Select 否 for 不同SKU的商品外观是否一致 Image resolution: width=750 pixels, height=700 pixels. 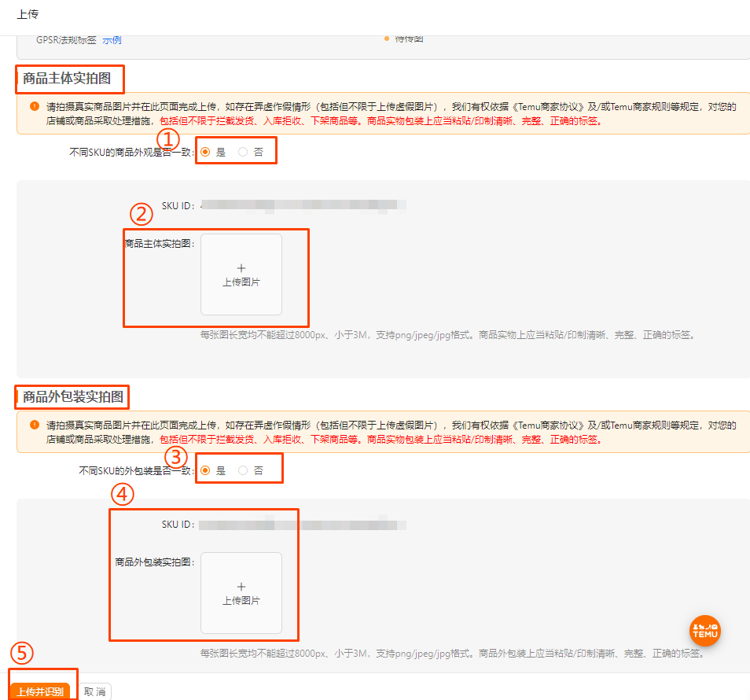(244, 151)
